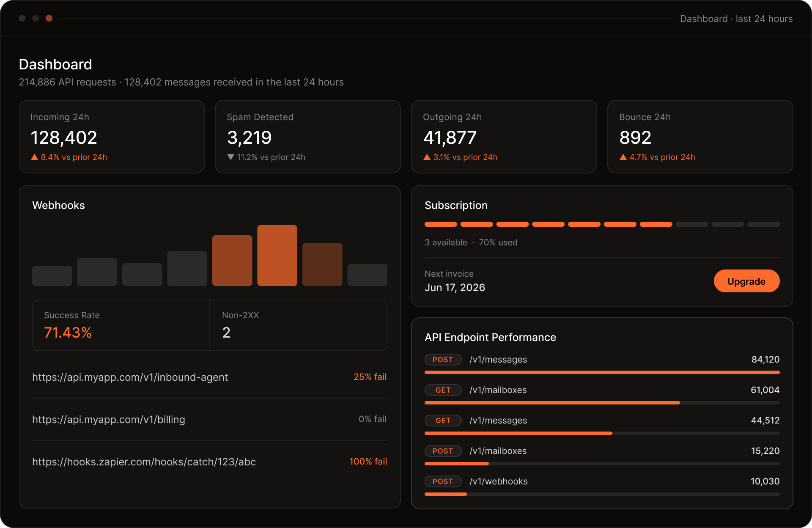Select the Incoming 24h stat card
This screenshot has width=812, height=528.
(x=112, y=137)
